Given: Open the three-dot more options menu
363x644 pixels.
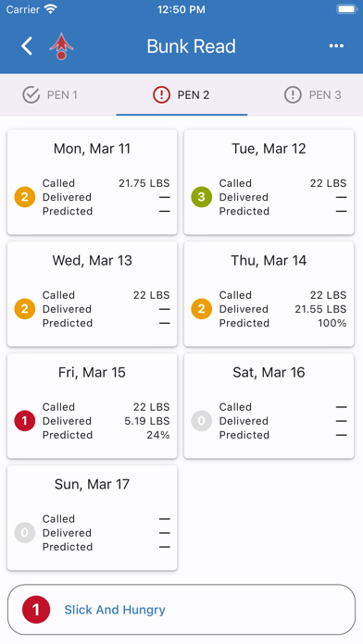Looking at the screenshot, I should (336, 46).
